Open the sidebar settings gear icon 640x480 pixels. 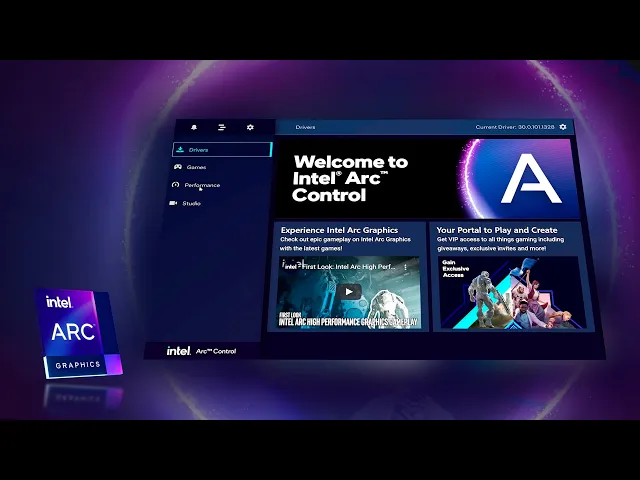250,127
